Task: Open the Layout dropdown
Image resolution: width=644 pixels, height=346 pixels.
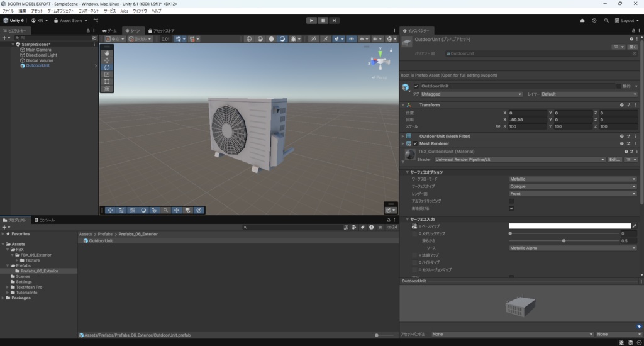Action: pyautogui.click(x=627, y=21)
